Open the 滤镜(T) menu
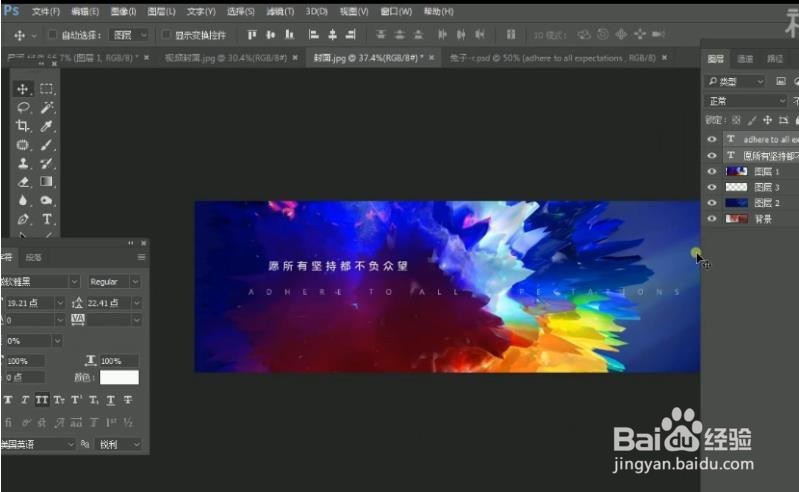The width and height of the screenshot is (799, 492). click(x=280, y=11)
